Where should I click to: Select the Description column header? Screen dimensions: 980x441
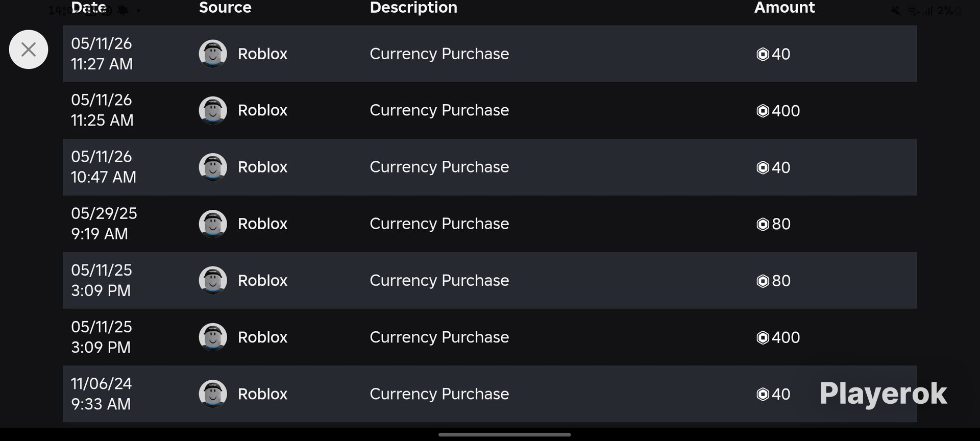pos(413,8)
